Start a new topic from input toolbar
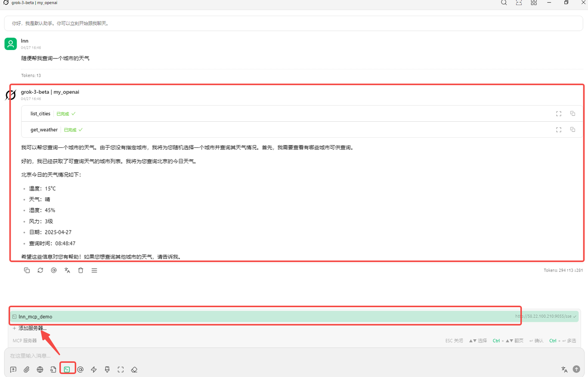Image resolution: width=588 pixels, height=377 pixels. point(13,370)
